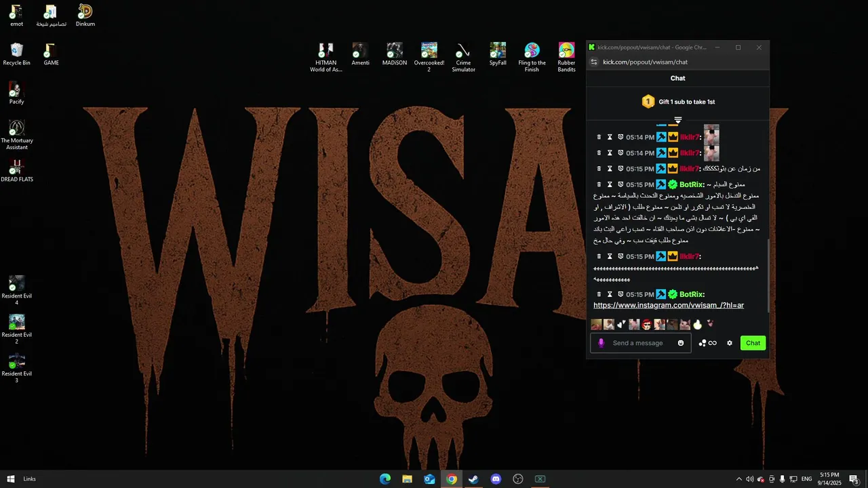Delete llkllr7's arrows message with trash icon
The image size is (868, 488).
pyautogui.click(x=599, y=256)
